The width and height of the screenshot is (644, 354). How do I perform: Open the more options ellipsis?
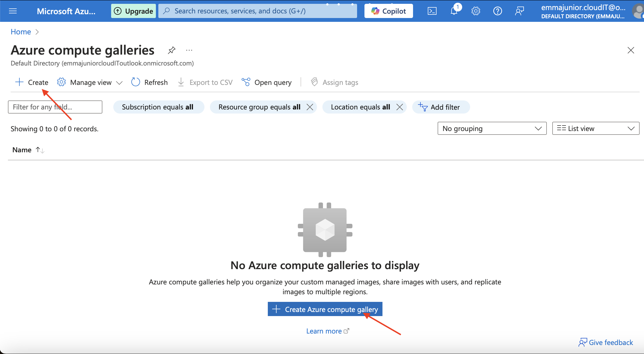(189, 50)
